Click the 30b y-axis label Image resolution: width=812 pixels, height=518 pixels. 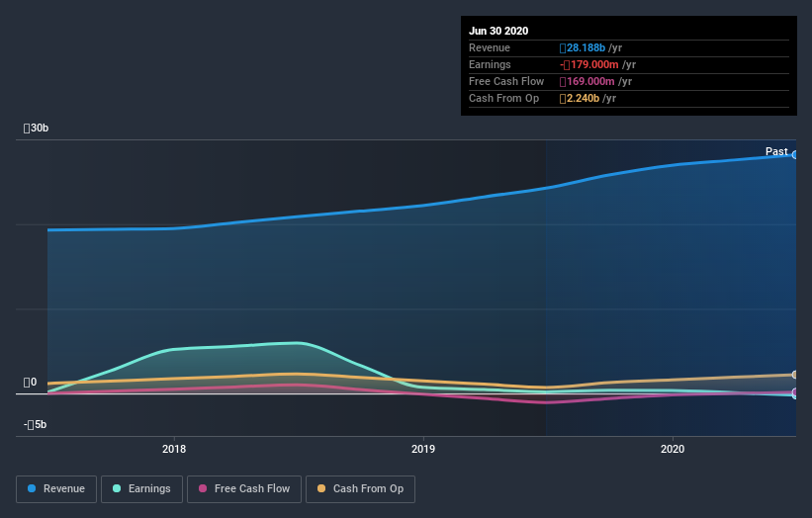(36, 128)
